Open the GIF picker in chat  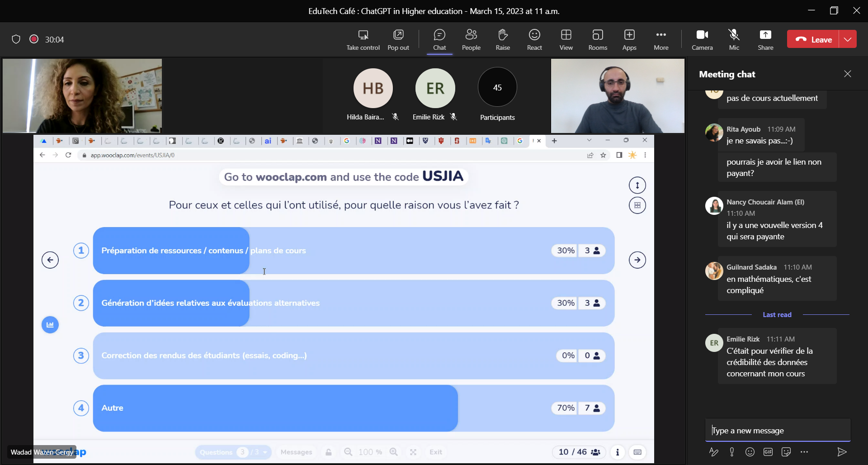768,452
